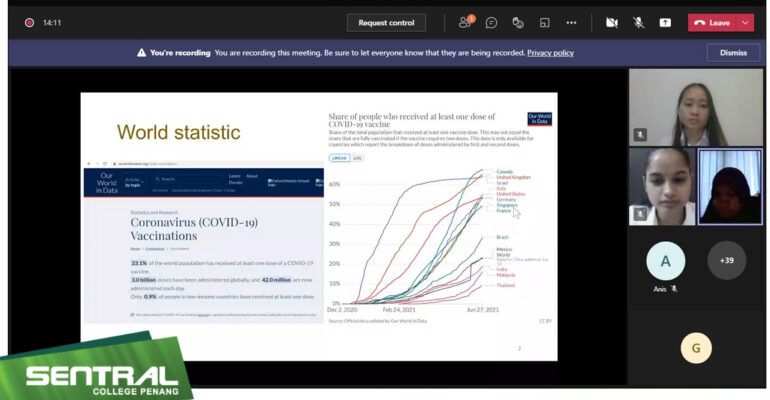Select the LOG chart scale option

pyautogui.click(x=357, y=158)
